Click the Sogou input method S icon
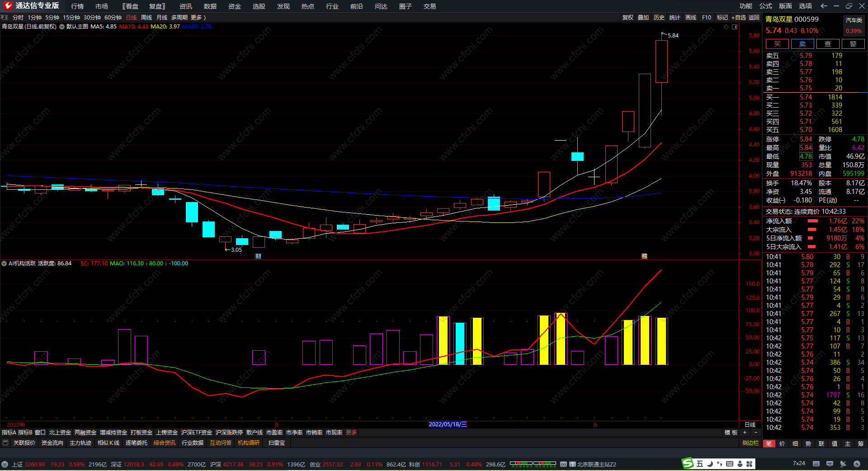 688,463
